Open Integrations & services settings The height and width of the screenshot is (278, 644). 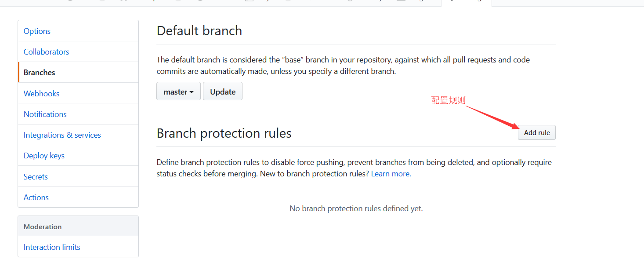tap(62, 135)
